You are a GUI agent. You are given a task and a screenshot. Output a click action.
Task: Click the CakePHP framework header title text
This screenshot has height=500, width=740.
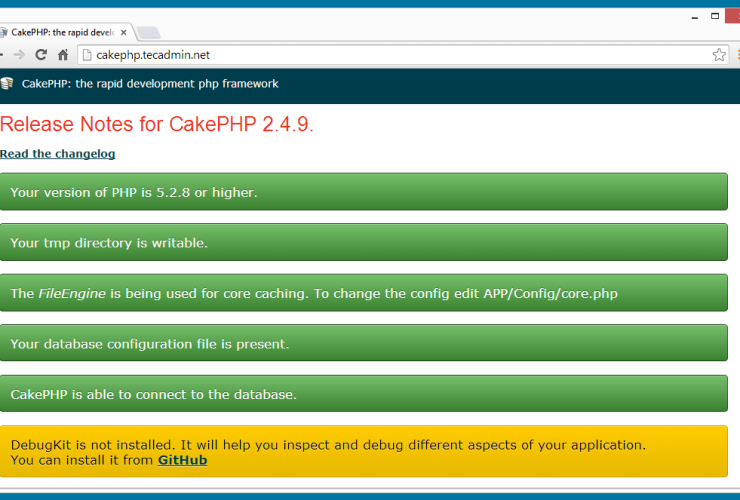150,84
